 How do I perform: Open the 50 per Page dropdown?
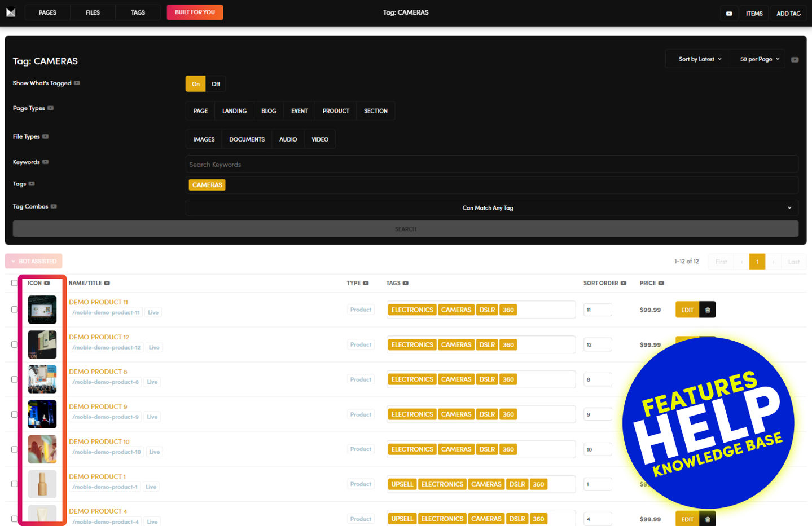coord(759,59)
